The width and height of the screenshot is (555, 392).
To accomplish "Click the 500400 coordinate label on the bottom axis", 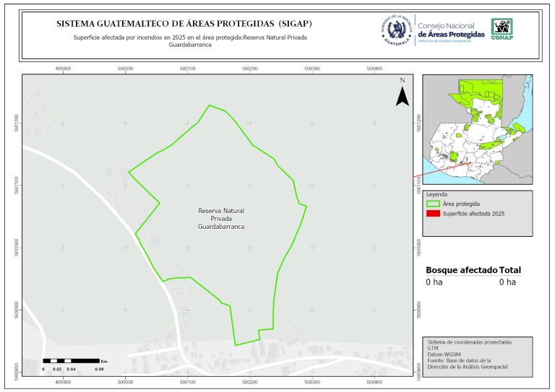I will click(x=374, y=381).
